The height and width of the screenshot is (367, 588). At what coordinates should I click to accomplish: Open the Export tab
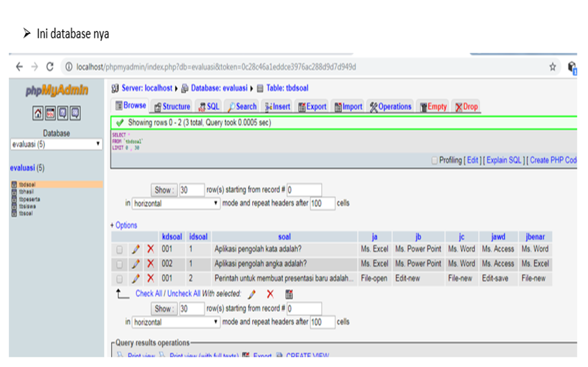click(x=312, y=107)
